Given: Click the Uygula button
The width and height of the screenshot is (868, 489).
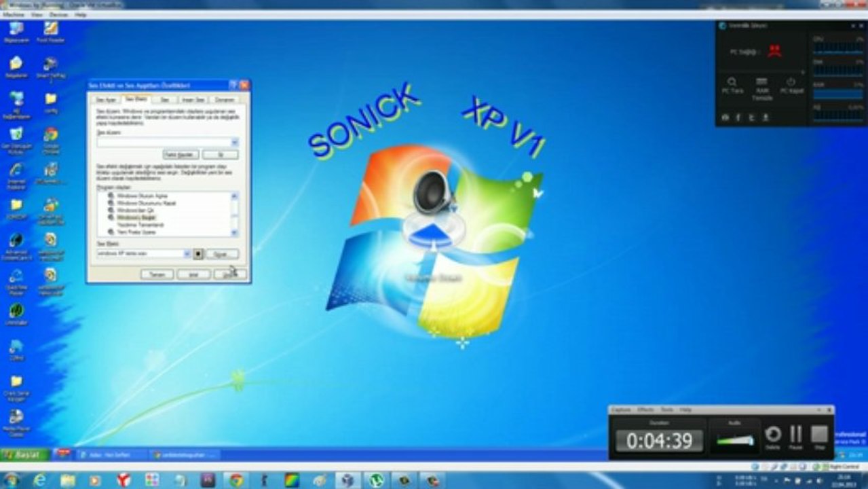Looking at the screenshot, I should point(230,274).
